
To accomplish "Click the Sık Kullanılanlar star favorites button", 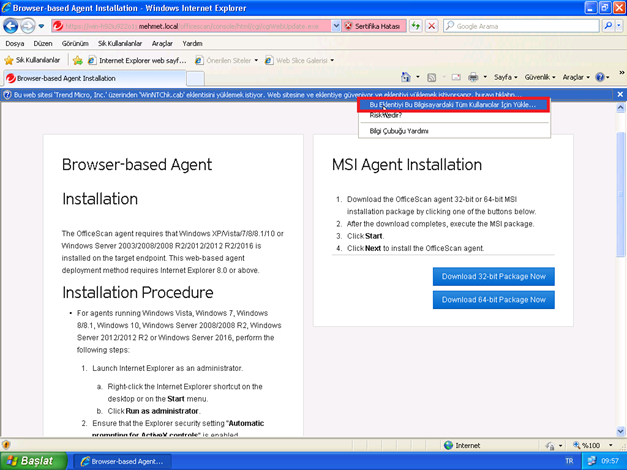I will pos(32,60).
